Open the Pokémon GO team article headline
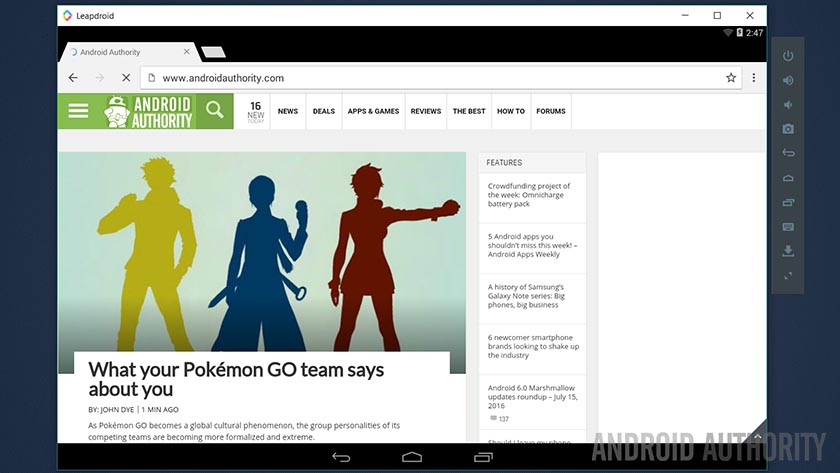 236,379
